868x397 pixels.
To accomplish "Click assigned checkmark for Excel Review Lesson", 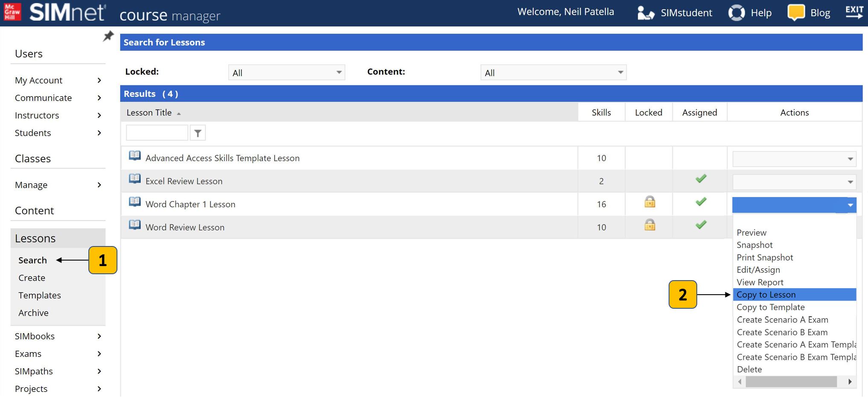I will 701,179.
